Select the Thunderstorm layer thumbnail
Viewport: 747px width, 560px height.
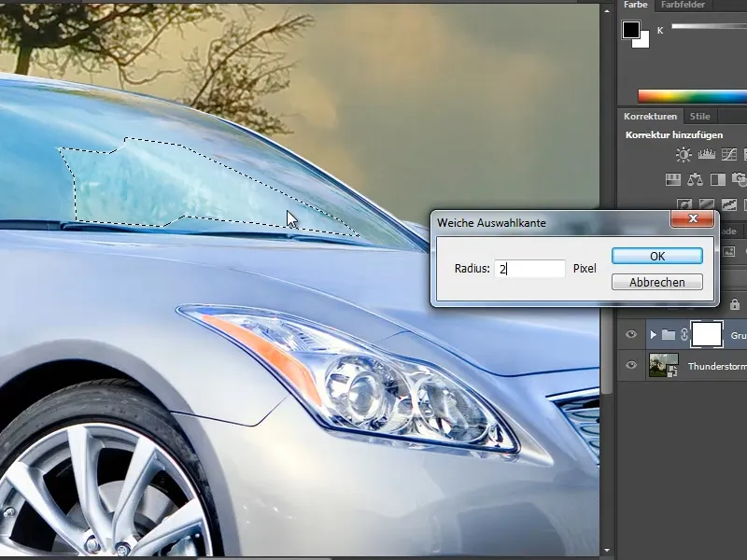664,365
